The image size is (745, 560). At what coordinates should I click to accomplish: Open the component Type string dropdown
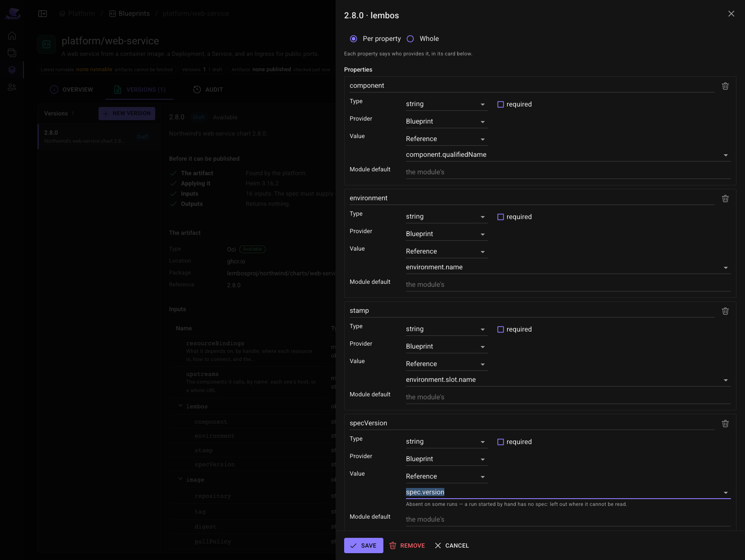pos(446,104)
